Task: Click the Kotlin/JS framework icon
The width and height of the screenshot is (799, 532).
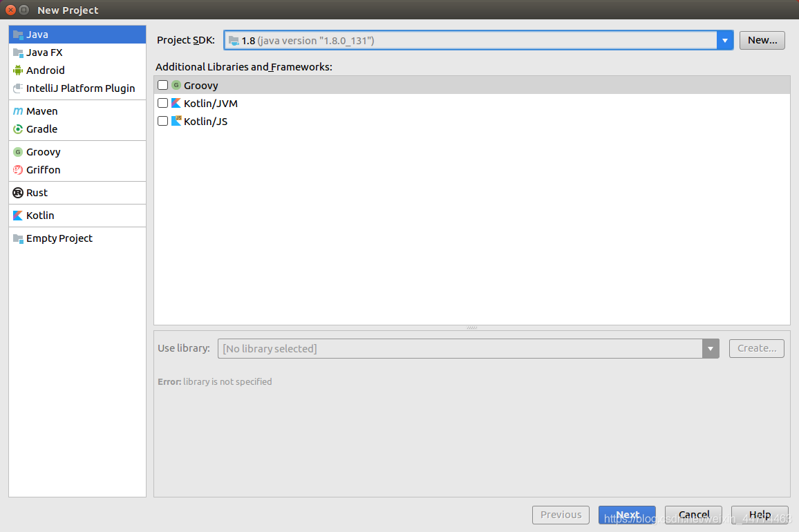Action: click(x=176, y=121)
